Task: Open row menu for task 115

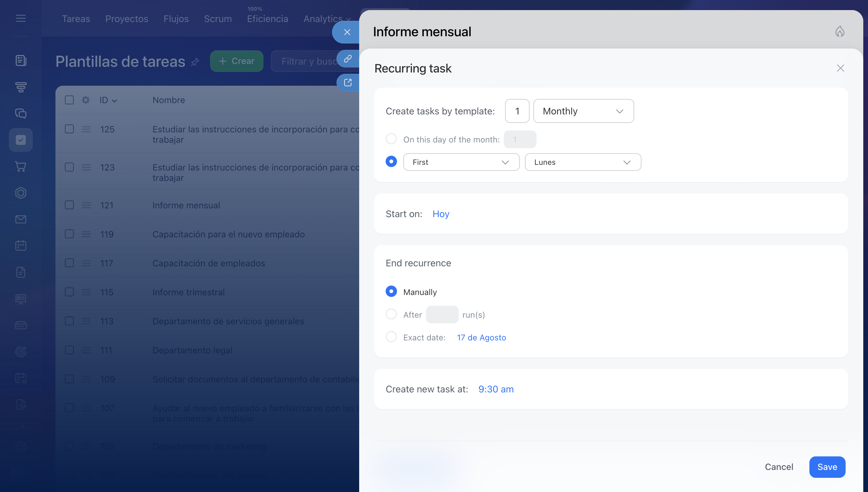Action: point(86,292)
